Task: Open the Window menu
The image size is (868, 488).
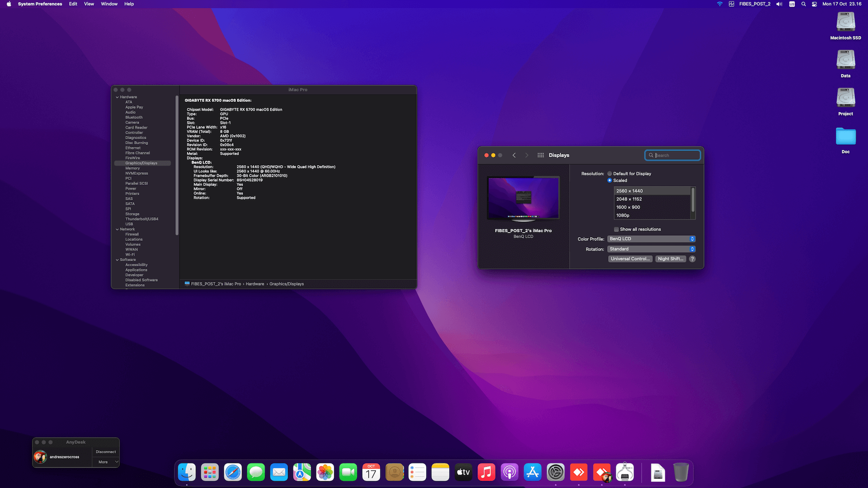Action: click(x=109, y=4)
